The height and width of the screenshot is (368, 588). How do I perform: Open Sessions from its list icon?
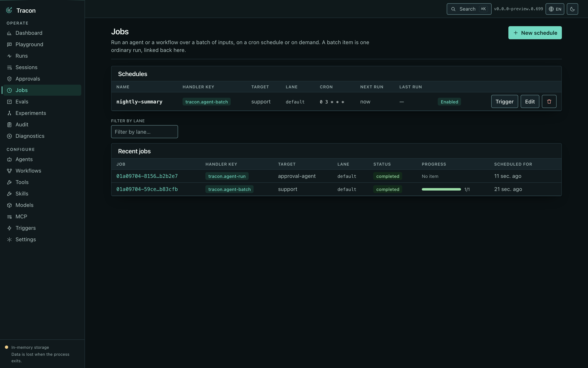coord(9,67)
